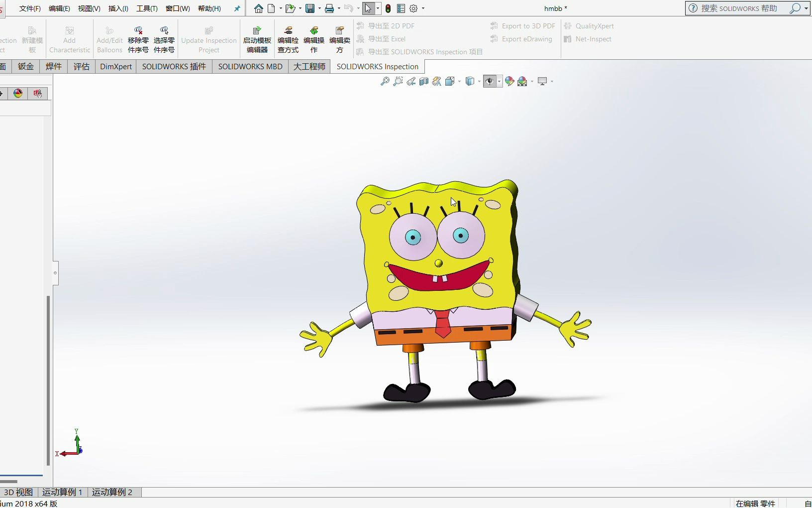This screenshot has width=812, height=508.
Task: Switch to the 评估 evaluate tab
Action: click(x=82, y=67)
